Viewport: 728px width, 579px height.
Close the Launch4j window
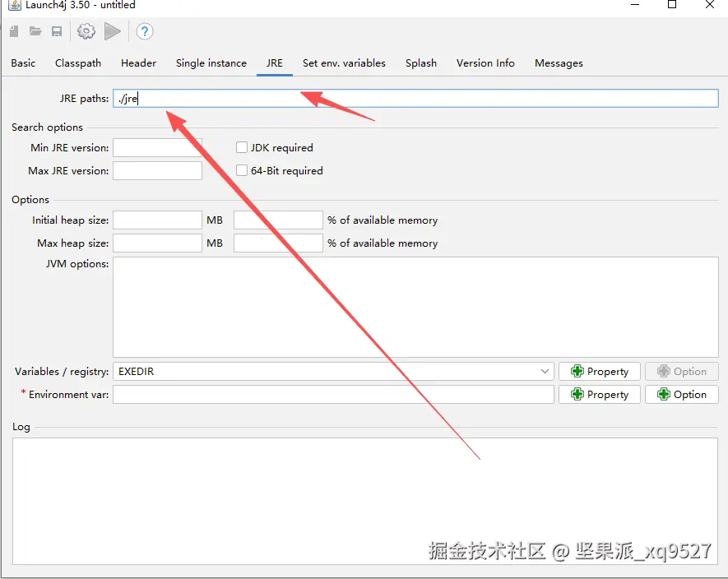click(709, 5)
